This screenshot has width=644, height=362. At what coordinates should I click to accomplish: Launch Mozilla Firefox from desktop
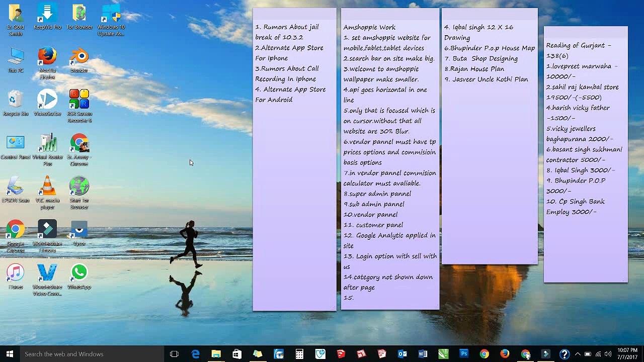click(x=47, y=63)
